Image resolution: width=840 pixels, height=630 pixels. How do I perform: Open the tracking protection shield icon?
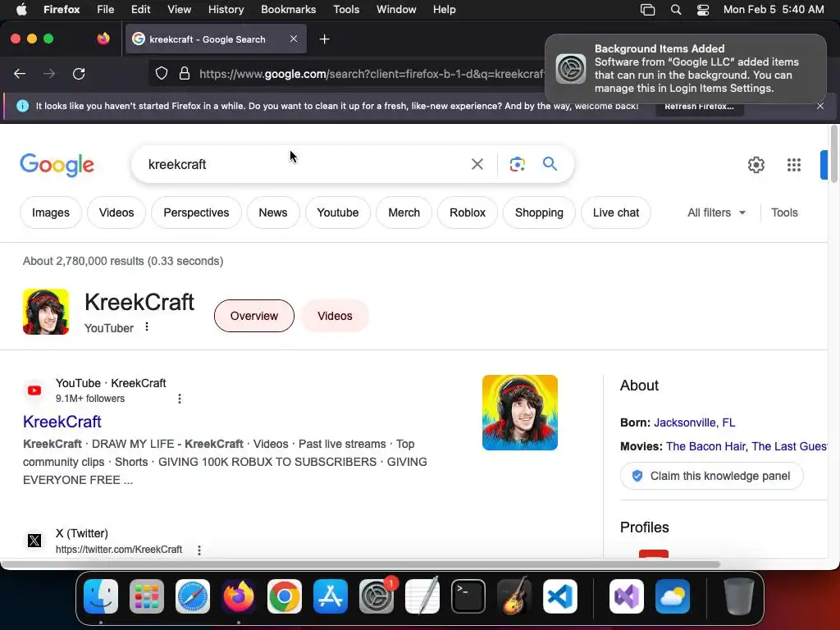tap(162, 73)
